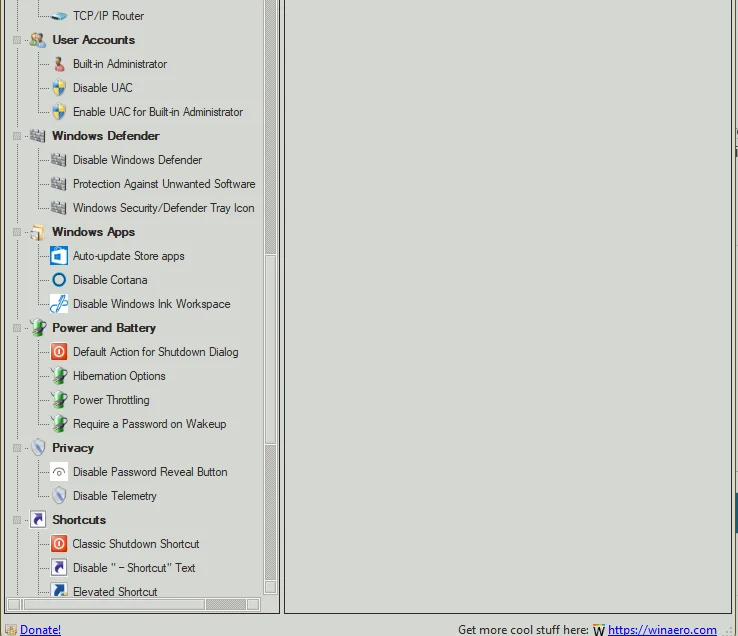Click the Windows Apps folder icon
This screenshot has height=636, width=738.
click(38, 232)
